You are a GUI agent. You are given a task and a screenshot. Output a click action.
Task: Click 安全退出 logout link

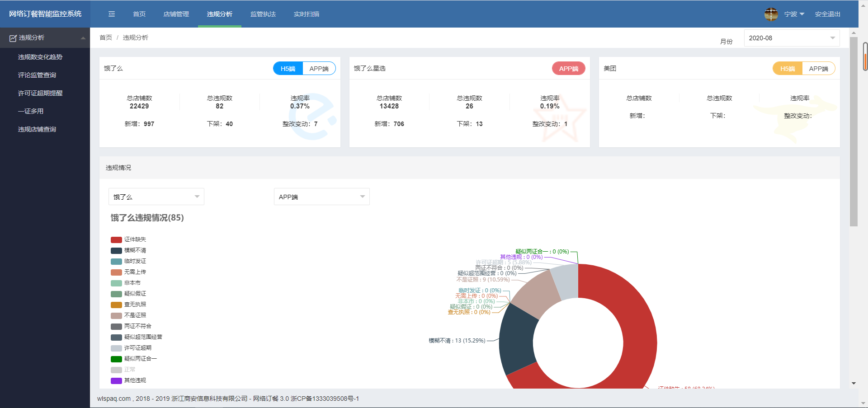pyautogui.click(x=828, y=14)
